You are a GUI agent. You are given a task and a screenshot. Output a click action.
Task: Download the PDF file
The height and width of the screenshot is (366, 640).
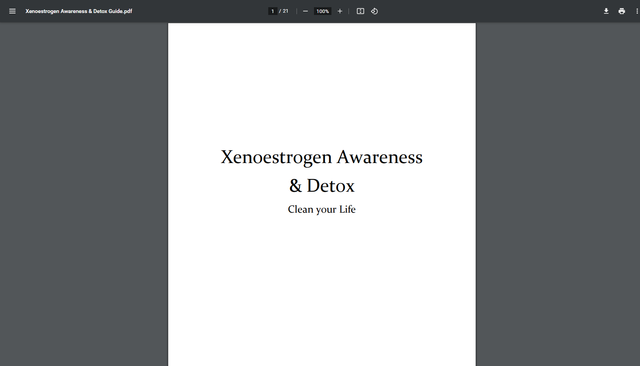(606, 11)
